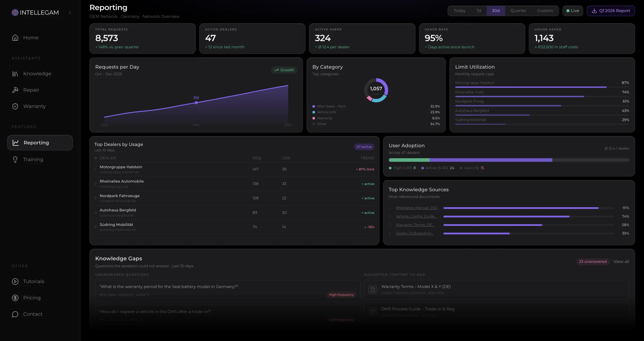Select the Warranty shield icon

15,106
